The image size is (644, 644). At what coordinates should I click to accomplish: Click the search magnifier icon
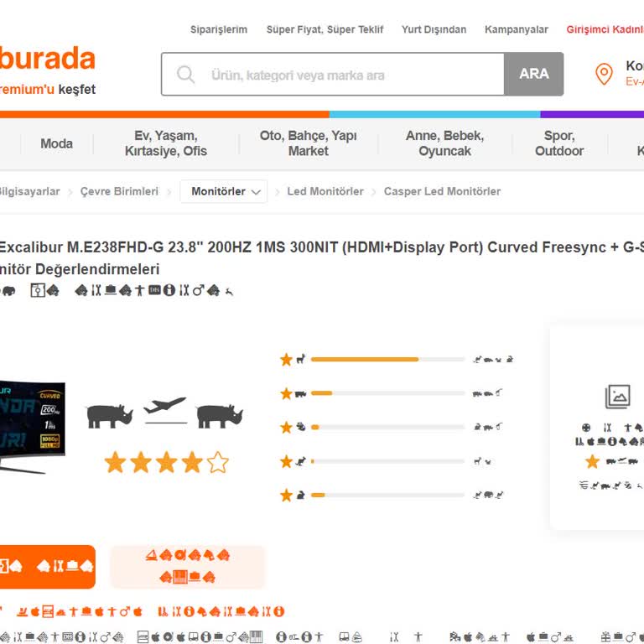click(185, 75)
